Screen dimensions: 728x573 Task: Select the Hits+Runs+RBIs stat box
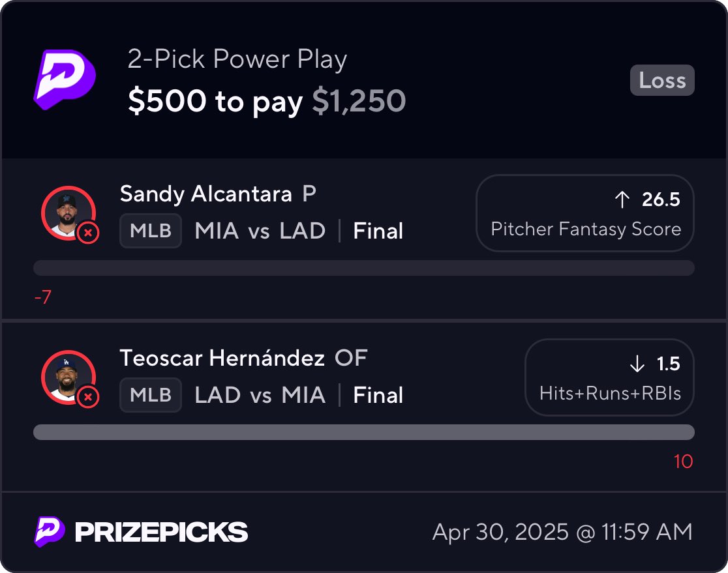609,377
